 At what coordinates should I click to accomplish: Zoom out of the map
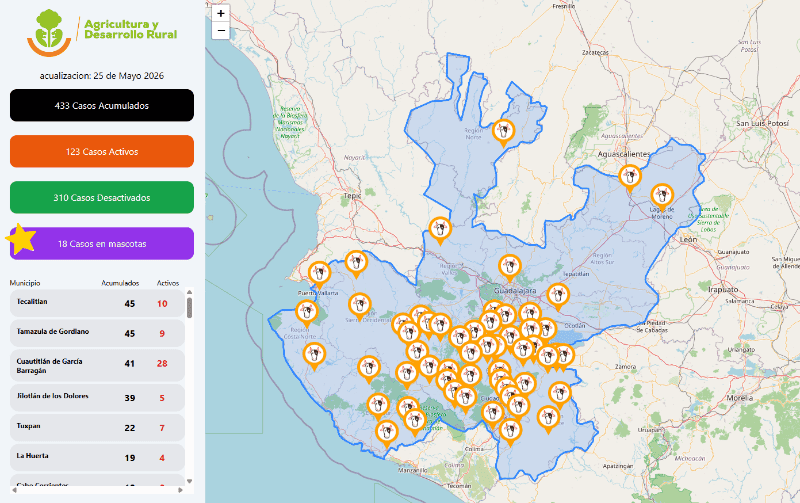coord(220,31)
